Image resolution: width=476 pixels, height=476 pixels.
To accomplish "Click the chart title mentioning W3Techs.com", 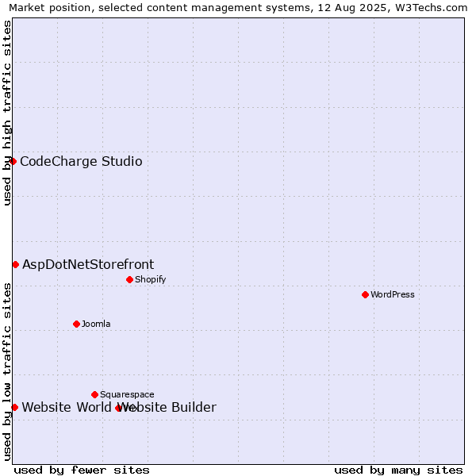I will pos(238,7).
